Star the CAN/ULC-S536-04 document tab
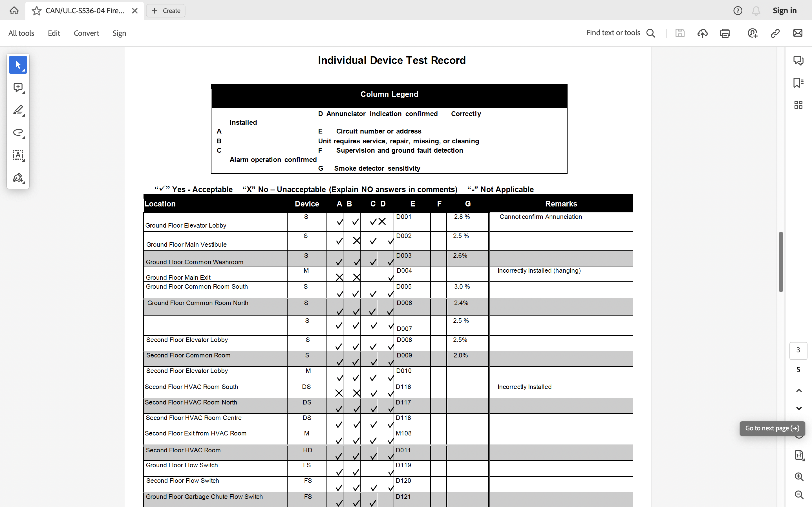The width and height of the screenshot is (812, 507). click(x=36, y=11)
